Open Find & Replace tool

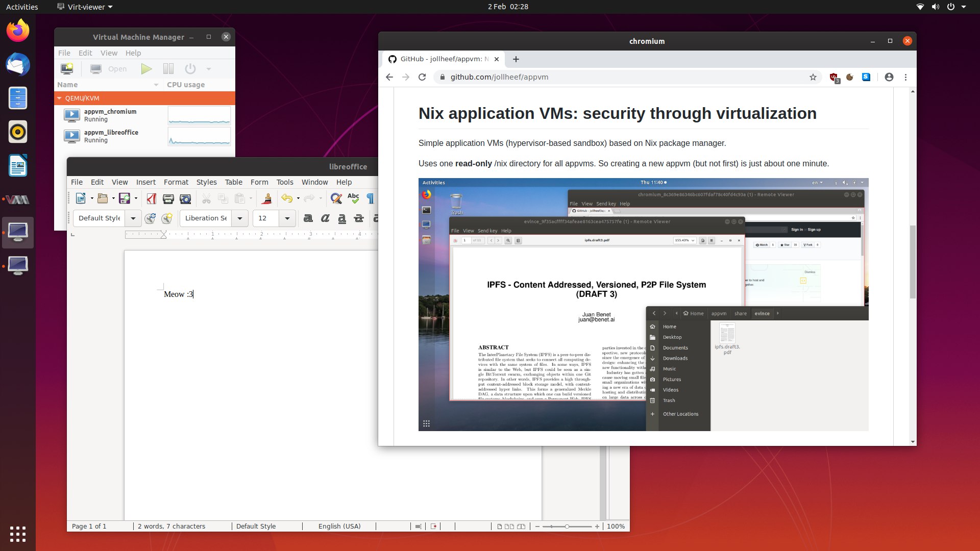[336, 198]
